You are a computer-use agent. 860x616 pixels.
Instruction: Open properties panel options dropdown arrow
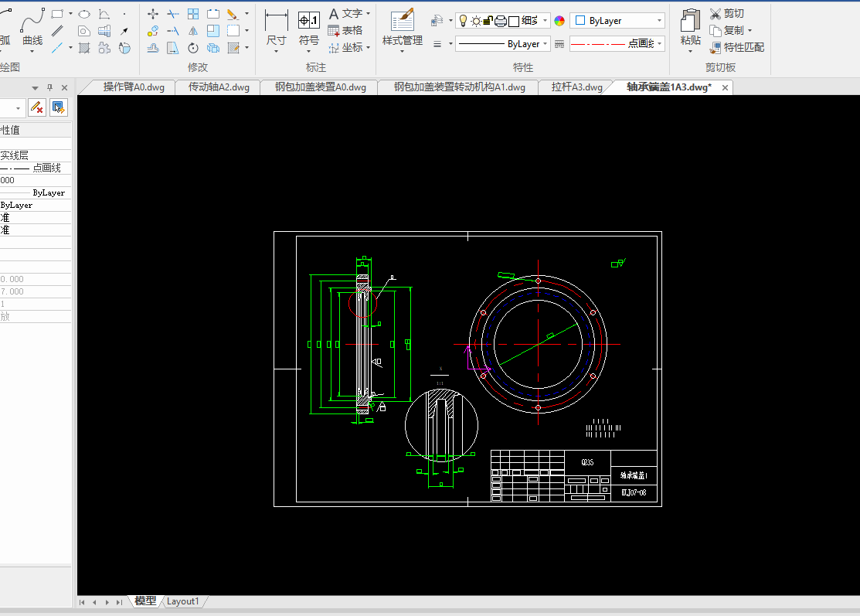[x=35, y=88]
